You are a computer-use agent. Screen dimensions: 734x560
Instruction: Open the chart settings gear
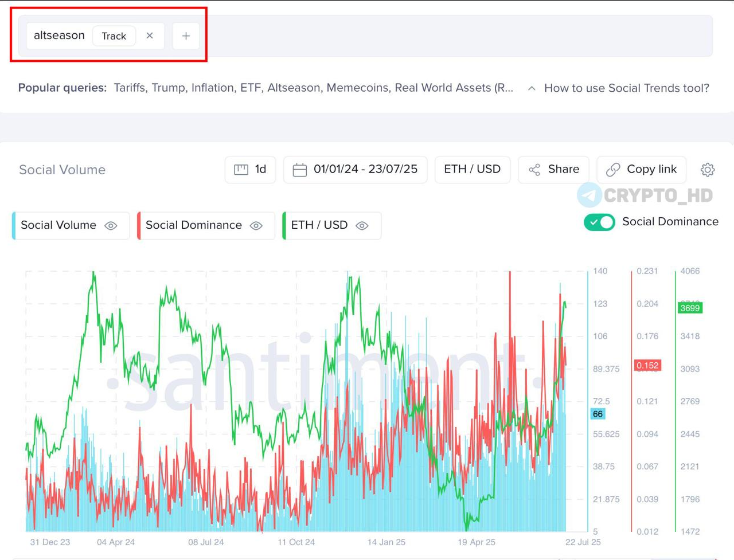(708, 170)
